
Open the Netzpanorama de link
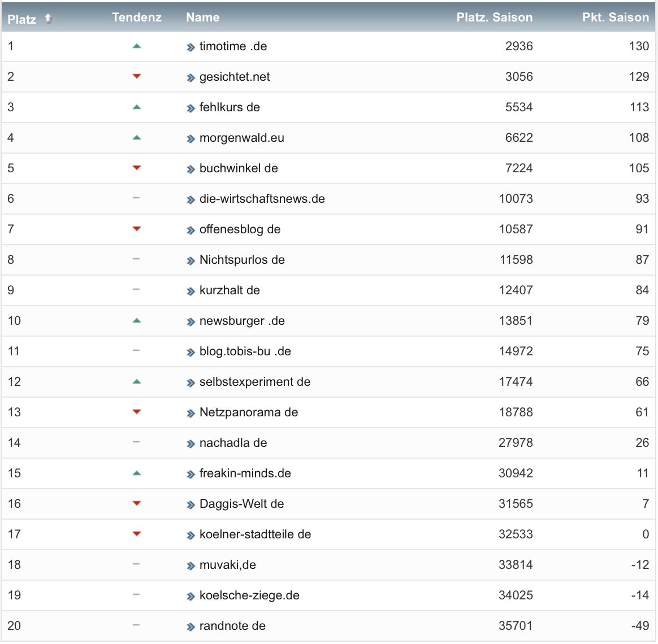(x=249, y=412)
